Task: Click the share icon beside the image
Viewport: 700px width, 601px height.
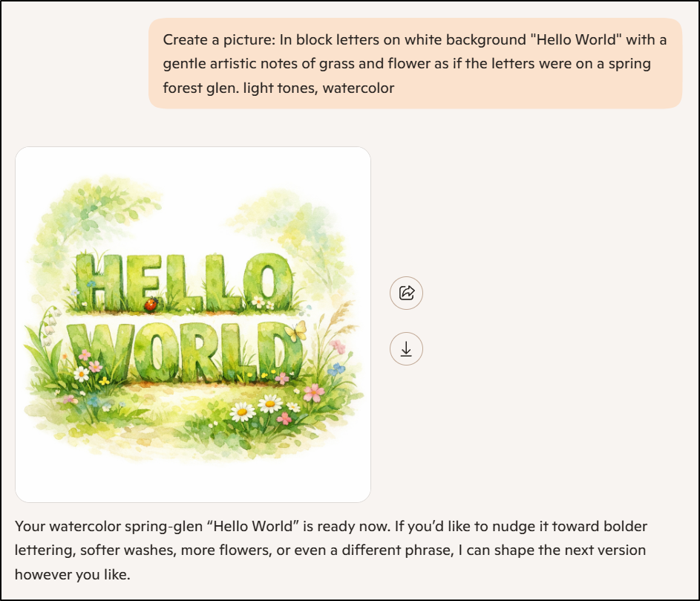Action: (406, 293)
